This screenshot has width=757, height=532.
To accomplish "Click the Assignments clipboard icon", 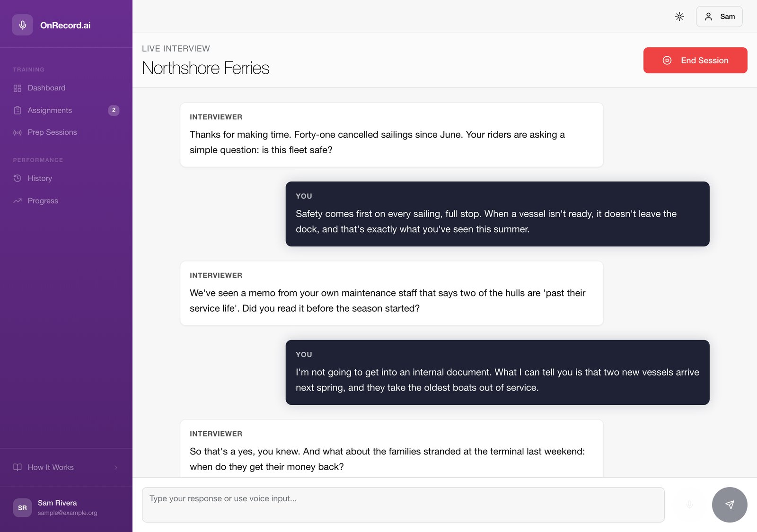I will (x=18, y=110).
